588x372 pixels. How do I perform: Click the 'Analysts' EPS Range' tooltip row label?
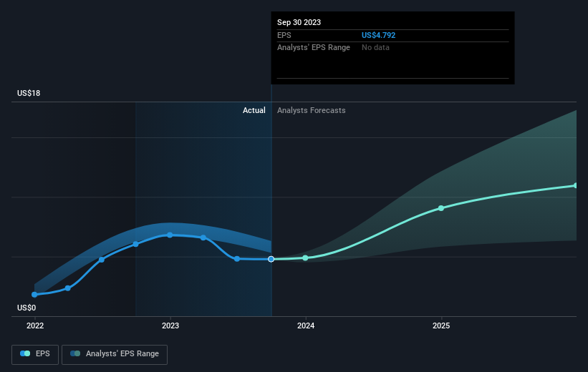[x=314, y=48]
